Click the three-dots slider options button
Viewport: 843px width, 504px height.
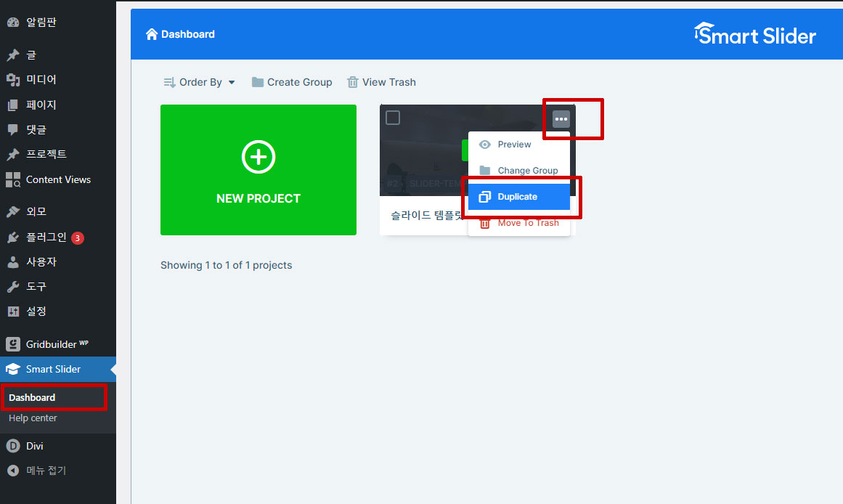click(561, 119)
